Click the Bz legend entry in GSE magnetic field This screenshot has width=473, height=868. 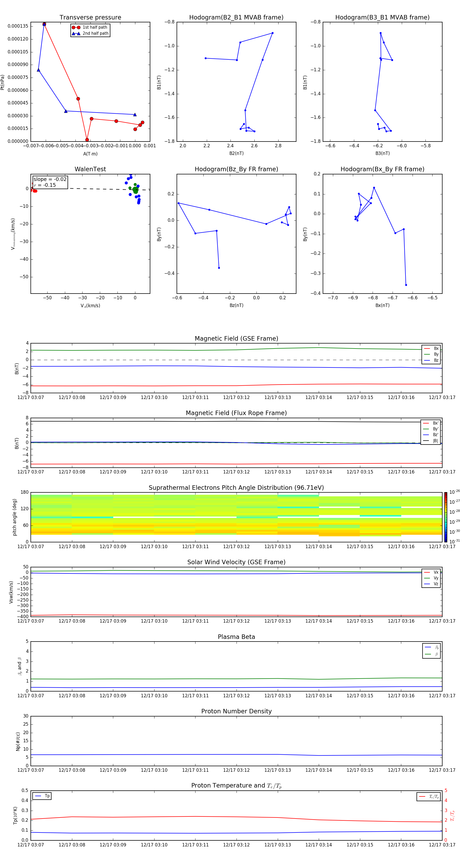(x=431, y=360)
